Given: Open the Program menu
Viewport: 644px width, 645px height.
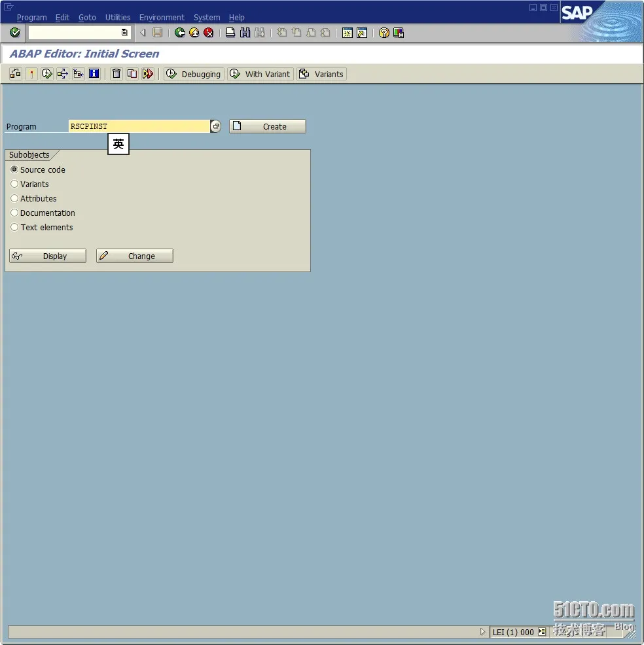Looking at the screenshot, I should [x=31, y=17].
